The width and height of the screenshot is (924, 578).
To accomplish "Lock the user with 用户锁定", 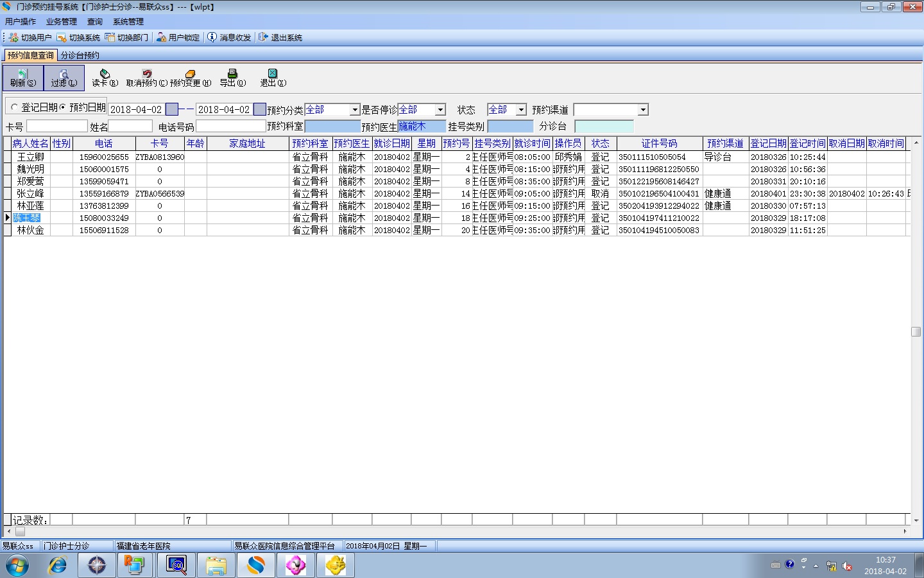I will [x=178, y=37].
